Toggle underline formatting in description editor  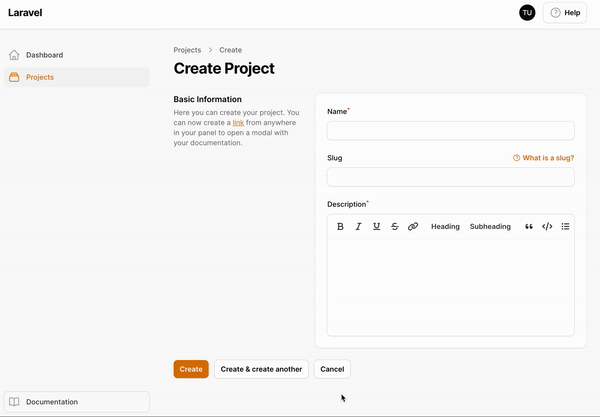pos(377,226)
